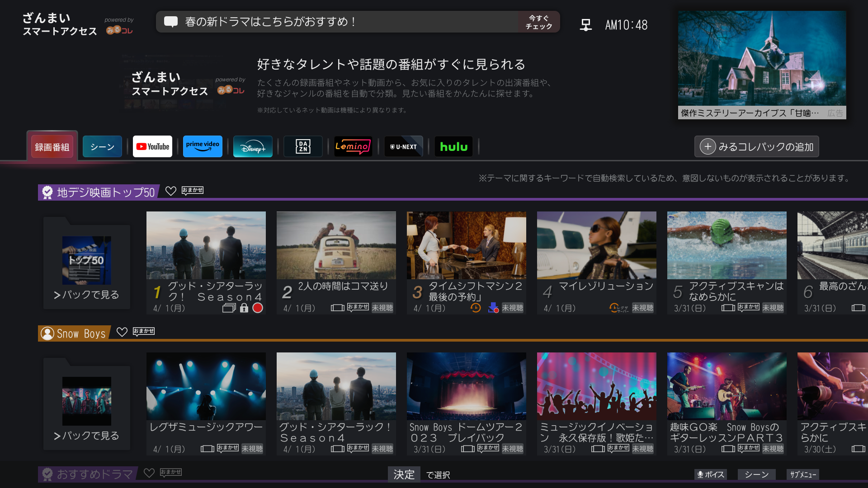Switch to the 録画番組 tab
The image size is (868, 488).
pos(52,146)
